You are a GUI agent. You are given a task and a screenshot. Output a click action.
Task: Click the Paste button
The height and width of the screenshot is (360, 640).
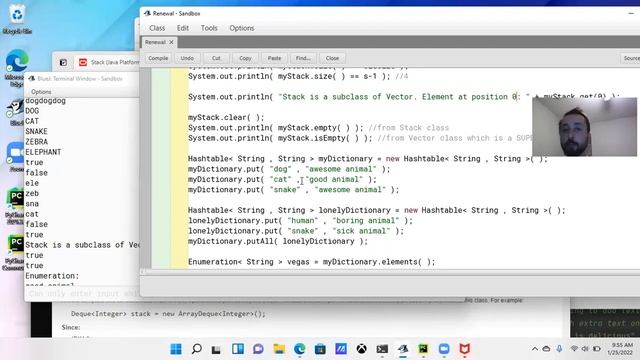tap(274, 58)
